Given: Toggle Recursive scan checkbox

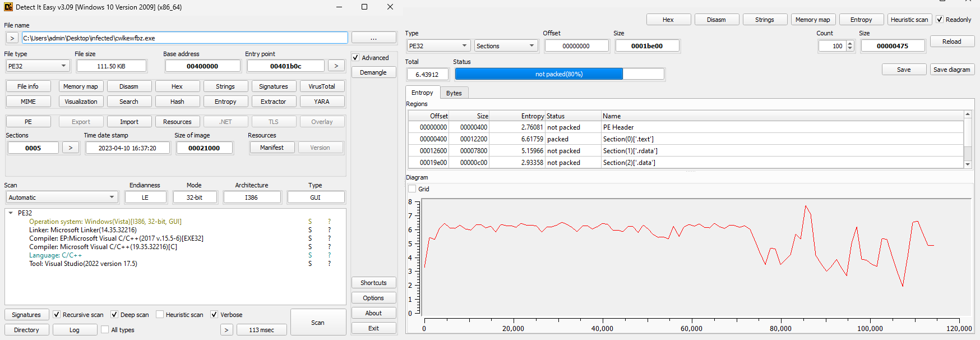Looking at the screenshot, I should pyautogui.click(x=57, y=315).
